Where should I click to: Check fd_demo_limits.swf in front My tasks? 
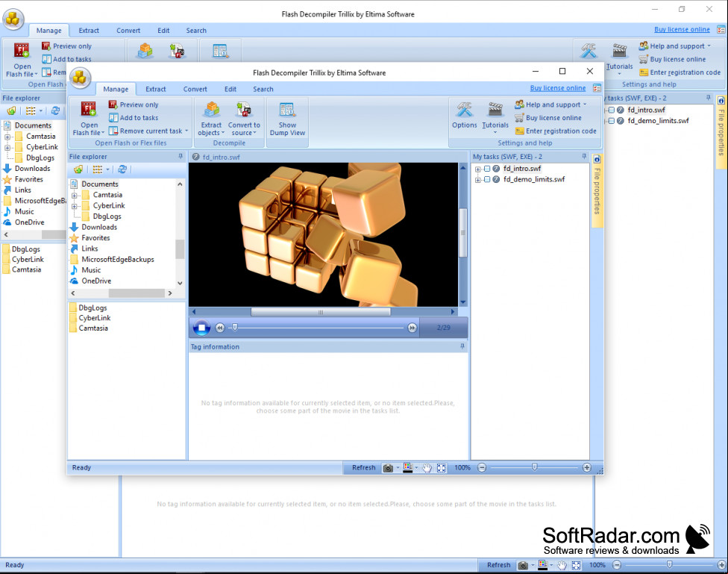[487, 179]
